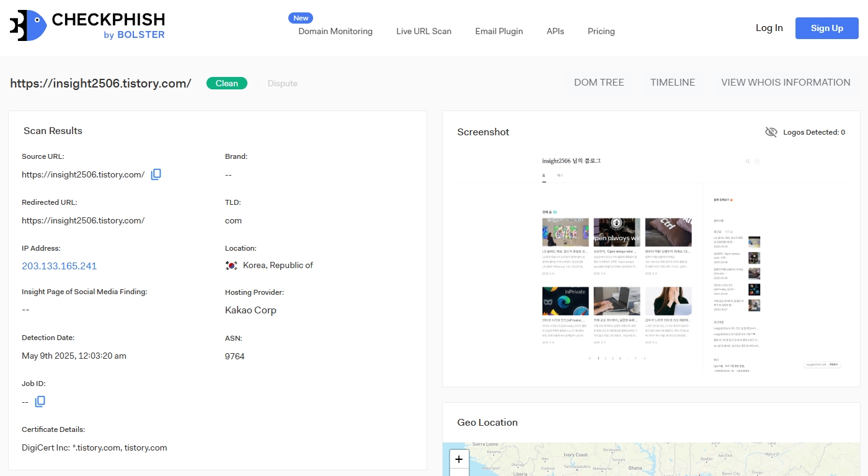Click the green Clean status badge
The height and width of the screenshot is (476, 868).
pos(227,83)
